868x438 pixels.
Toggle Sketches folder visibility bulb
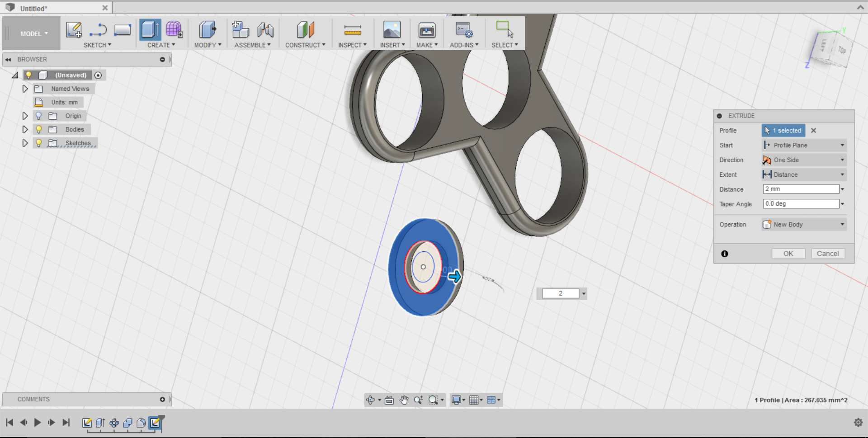[39, 143]
